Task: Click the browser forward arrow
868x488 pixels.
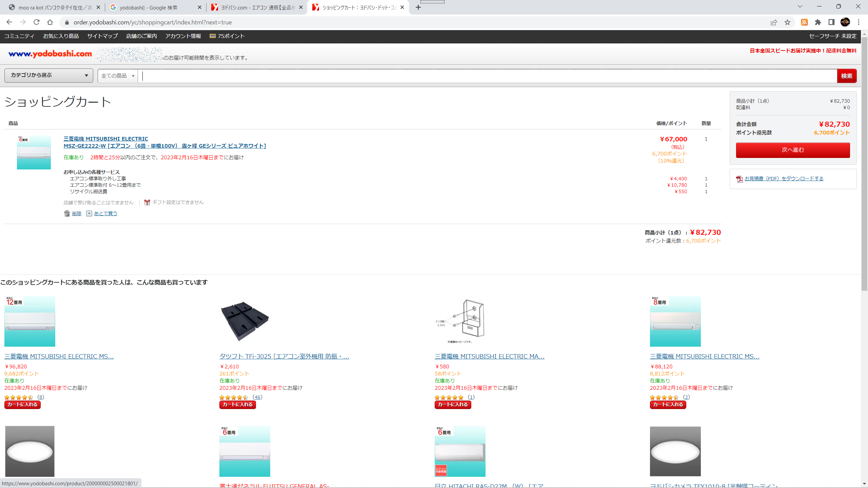Action: 23,22
